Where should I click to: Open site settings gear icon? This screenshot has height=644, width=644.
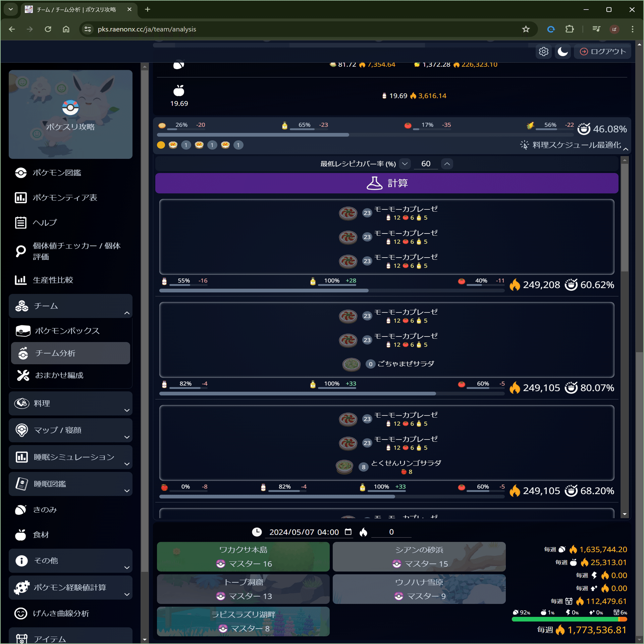543,51
